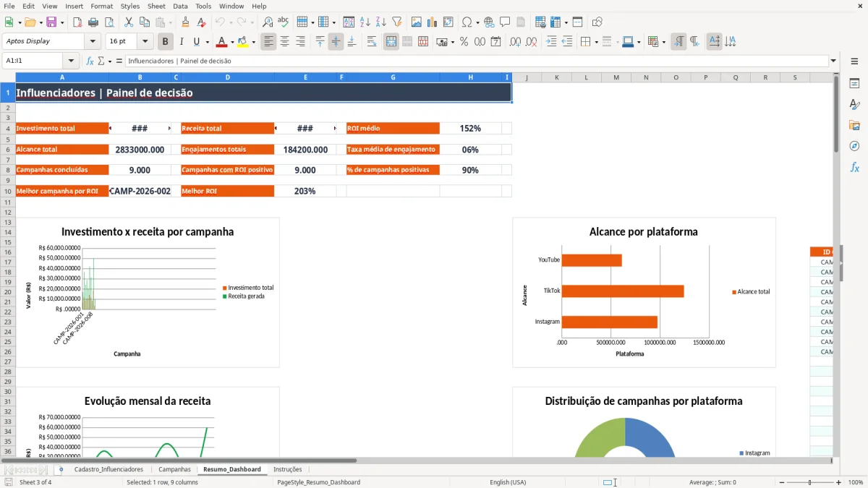Open the Conditional Formatting dropdown arrow
The height and width of the screenshot is (488, 868).
coord(663,42)
